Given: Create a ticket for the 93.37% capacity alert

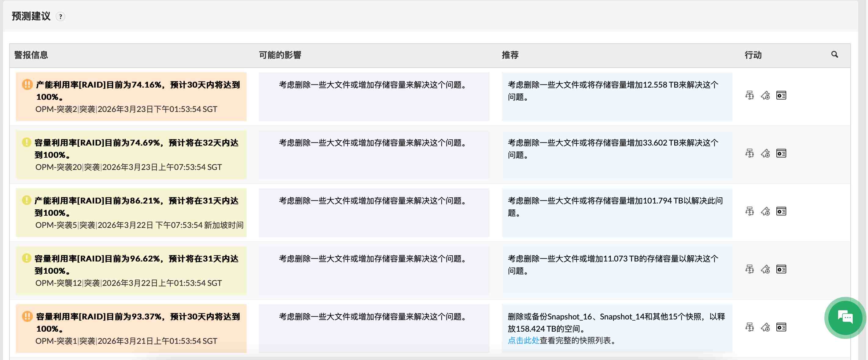Looking at the screenshot, I should pyautogui.click(x=765, y=327).
